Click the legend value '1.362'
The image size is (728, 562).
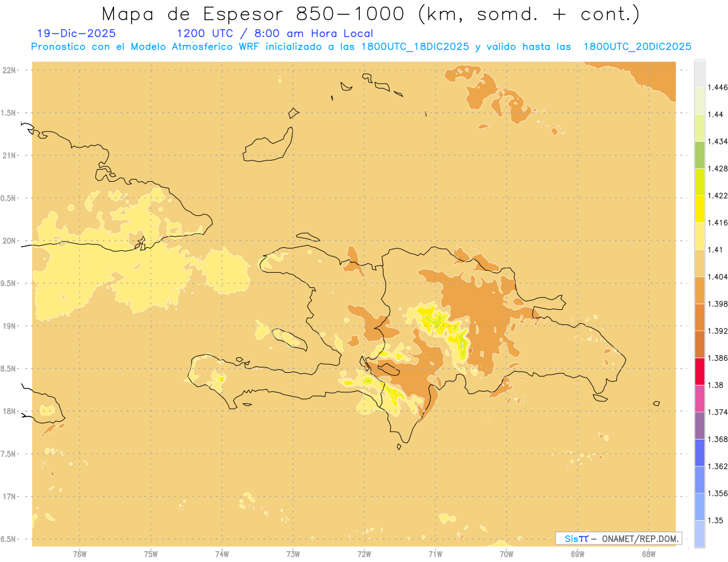point(717,467)
